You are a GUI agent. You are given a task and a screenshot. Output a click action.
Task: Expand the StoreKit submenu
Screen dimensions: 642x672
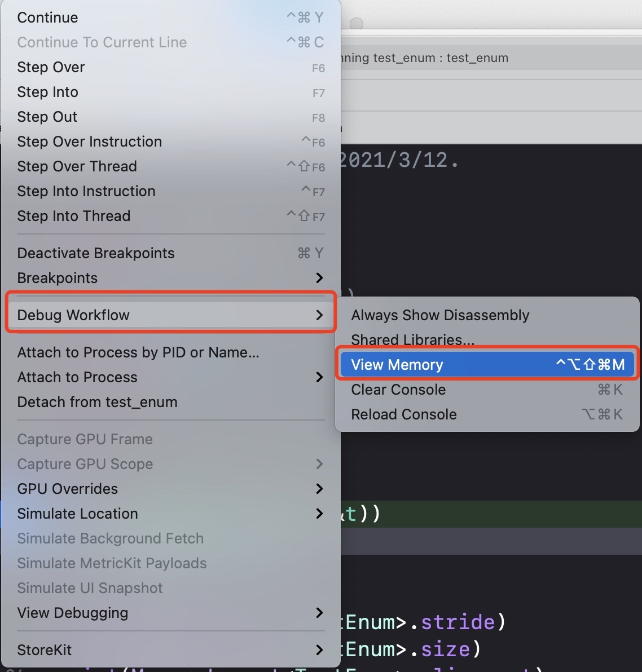[x=171, y=650]
